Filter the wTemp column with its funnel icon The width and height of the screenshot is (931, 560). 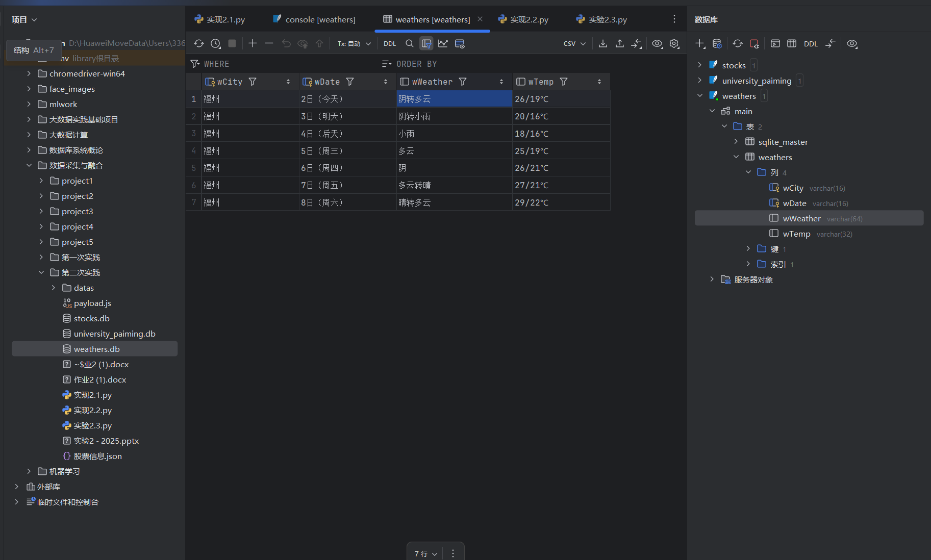tap(564, 82)
